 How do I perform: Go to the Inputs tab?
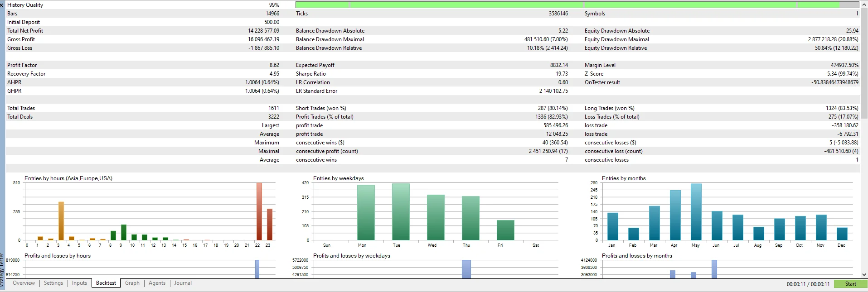click(79, 283)
